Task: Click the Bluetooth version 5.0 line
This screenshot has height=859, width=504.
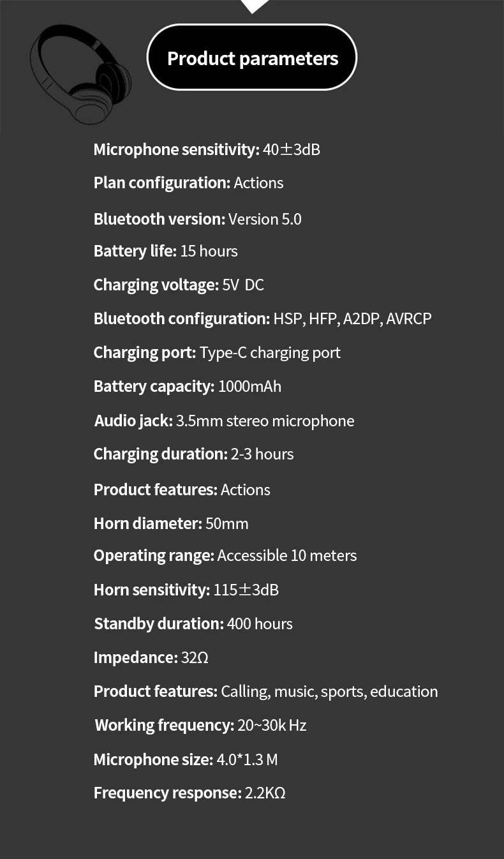Action: 197,219
